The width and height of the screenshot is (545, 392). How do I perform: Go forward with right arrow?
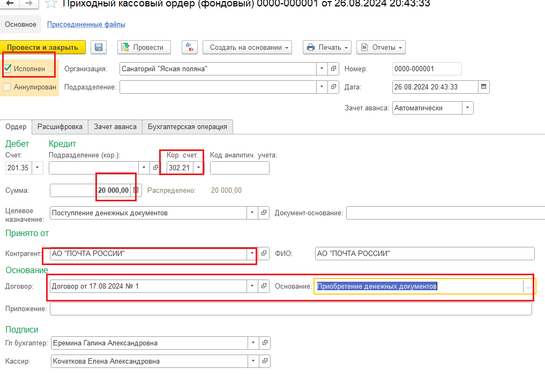(29, 3)
